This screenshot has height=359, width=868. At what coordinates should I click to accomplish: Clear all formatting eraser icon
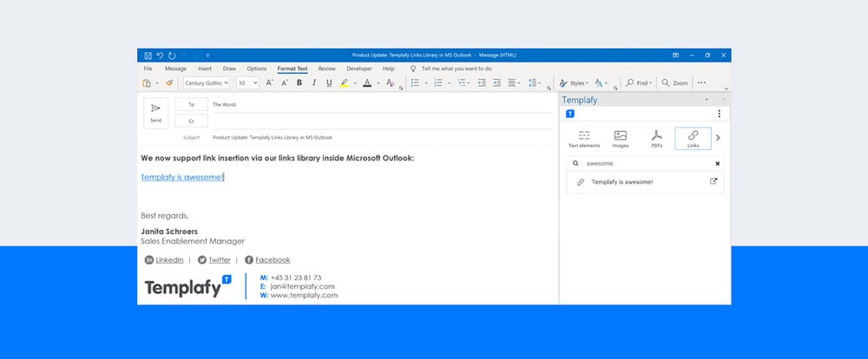(391, 83)
